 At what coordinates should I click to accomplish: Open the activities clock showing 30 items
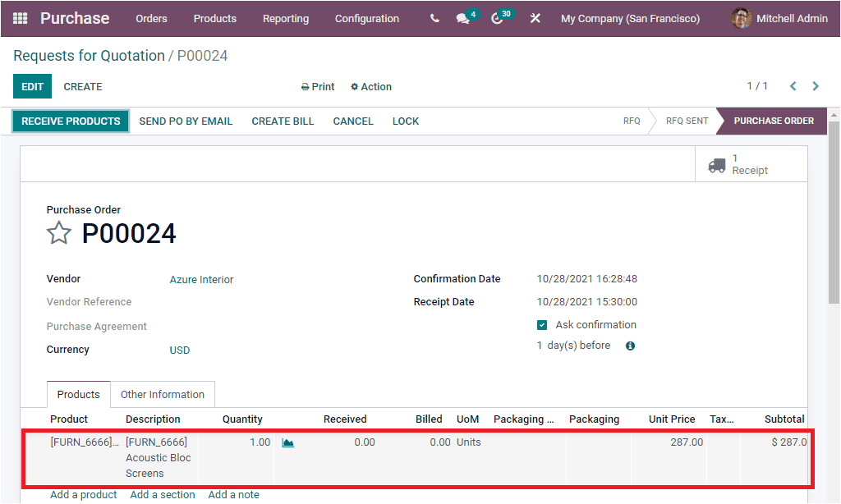pos(498,18)
